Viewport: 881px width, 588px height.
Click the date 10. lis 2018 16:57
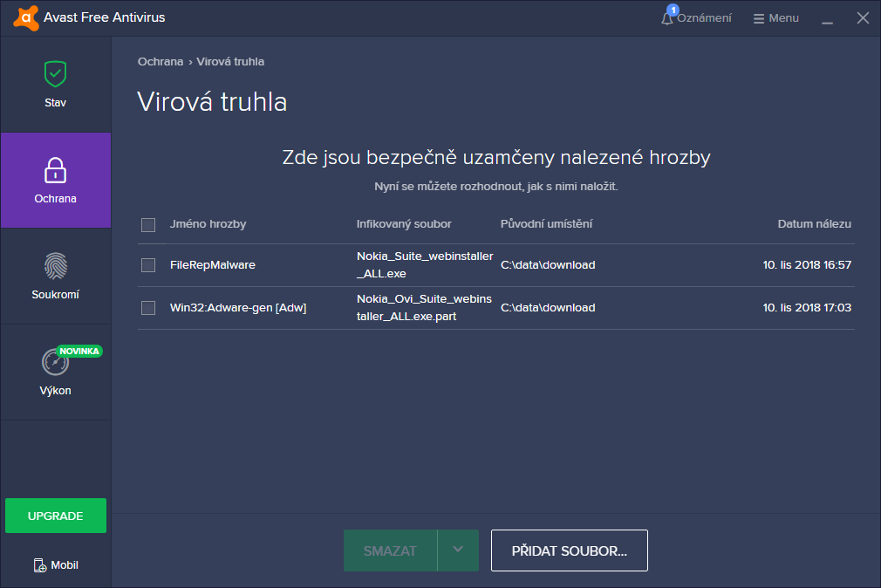click(x=807, y=264)
